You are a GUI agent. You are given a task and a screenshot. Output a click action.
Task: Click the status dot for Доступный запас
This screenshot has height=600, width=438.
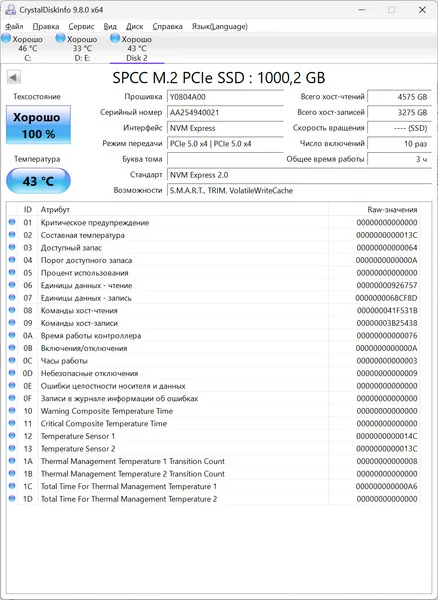pyautogui.click(x=12, y=247)
